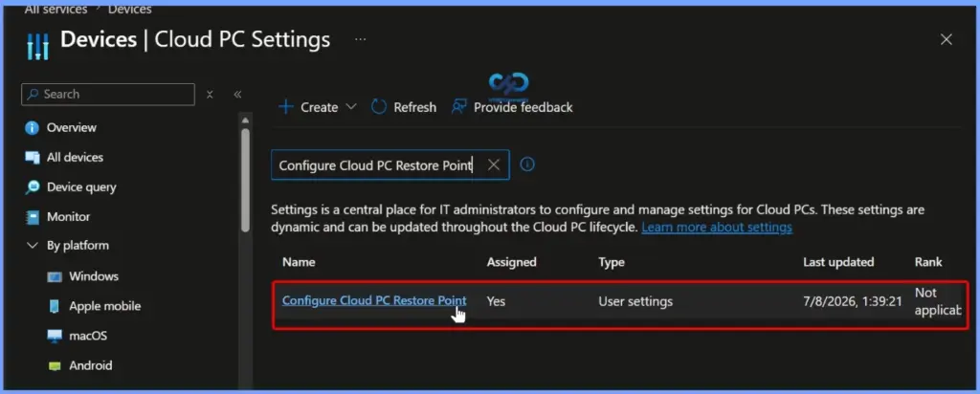Image resolution: width=980 pixels, height=394 pixels.
Task: Open Learn more about settings link
Action: coord(717,228)
